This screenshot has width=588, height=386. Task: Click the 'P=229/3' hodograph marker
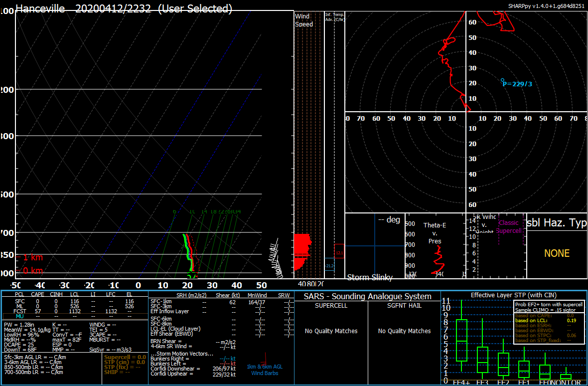[x=517, y=84]
